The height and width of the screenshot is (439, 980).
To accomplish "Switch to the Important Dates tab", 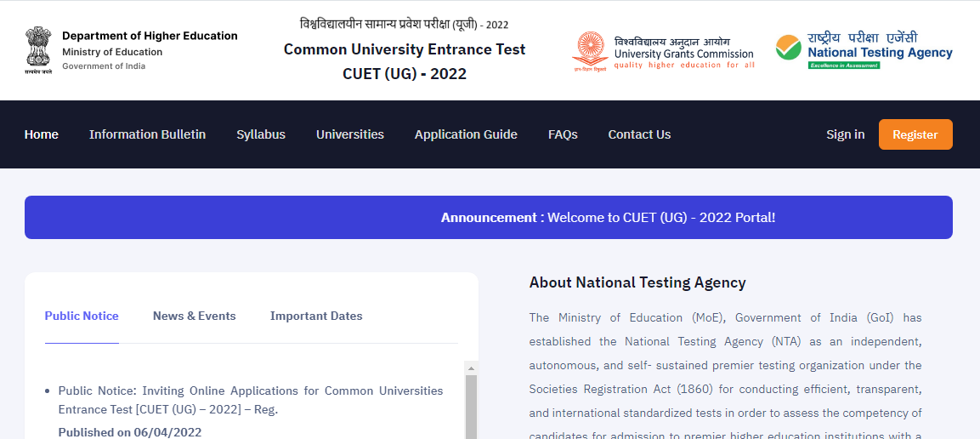I will pos(316,316).
